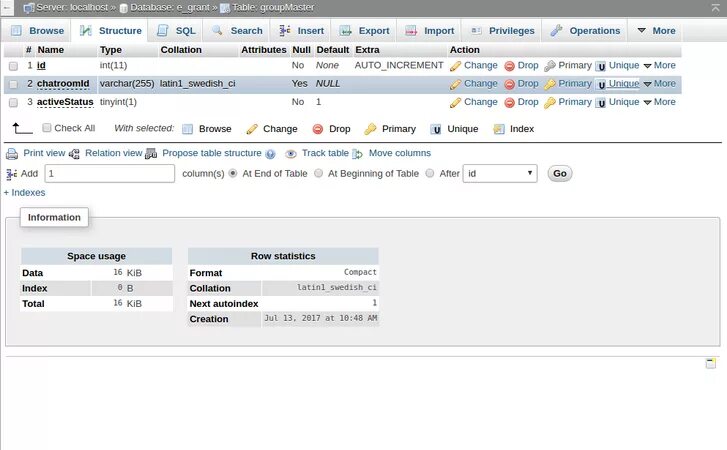Expand More actions for activeStatus row
Image resolution: width=727 pixels, height=450 pixels.
tap(659, 102)
